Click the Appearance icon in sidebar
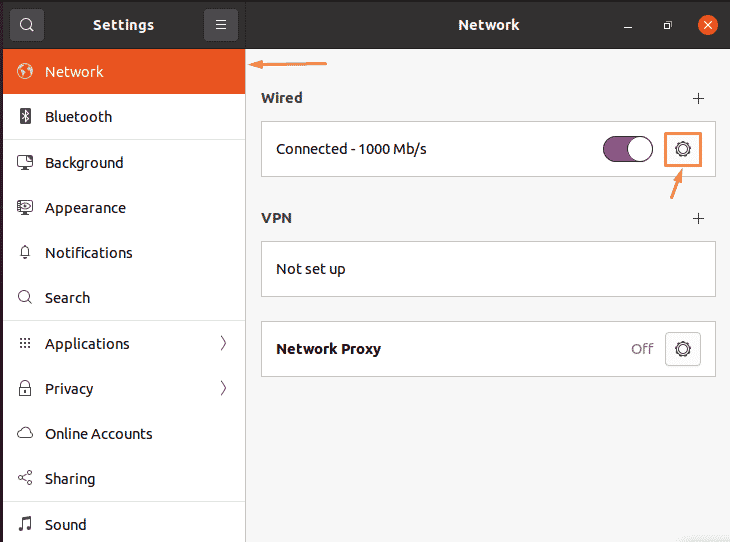 point(25,207)
